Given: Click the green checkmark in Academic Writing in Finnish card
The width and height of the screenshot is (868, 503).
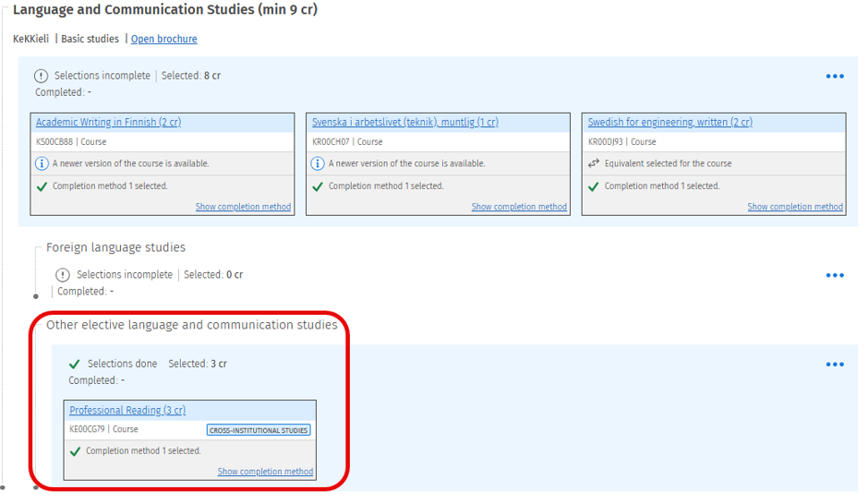Looking at the screenshot, I should pos(42,186).
